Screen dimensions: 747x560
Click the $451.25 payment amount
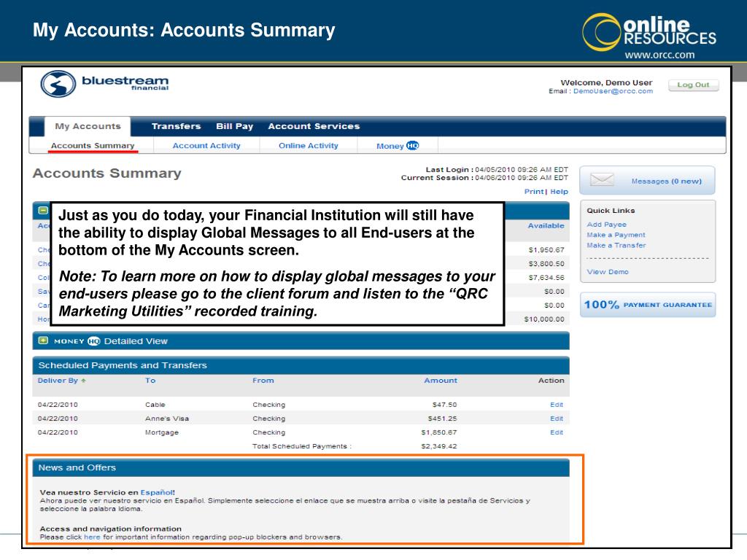tap(443, 419)
